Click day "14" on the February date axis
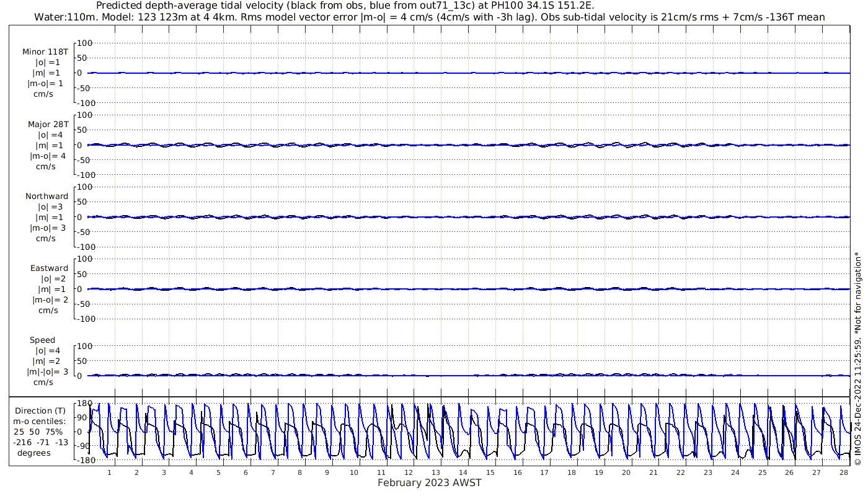The width and height of the screenshot is (868, 496). click(463, 472)
